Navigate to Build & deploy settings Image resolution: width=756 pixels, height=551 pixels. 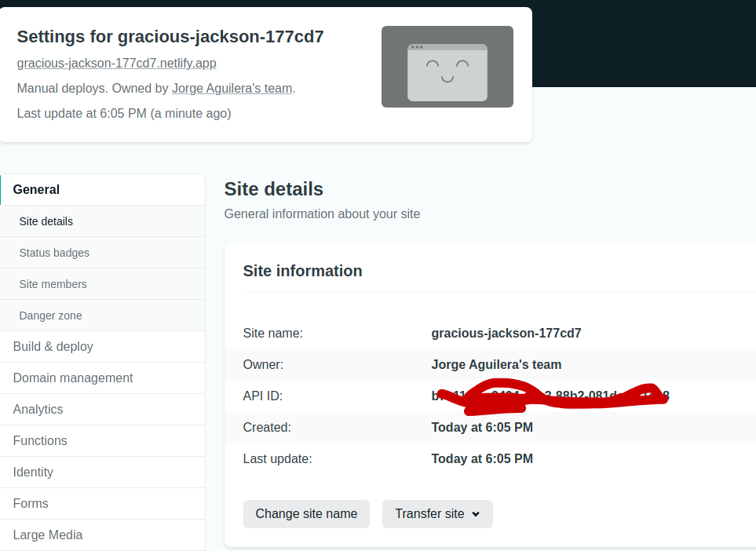point(52,346)
